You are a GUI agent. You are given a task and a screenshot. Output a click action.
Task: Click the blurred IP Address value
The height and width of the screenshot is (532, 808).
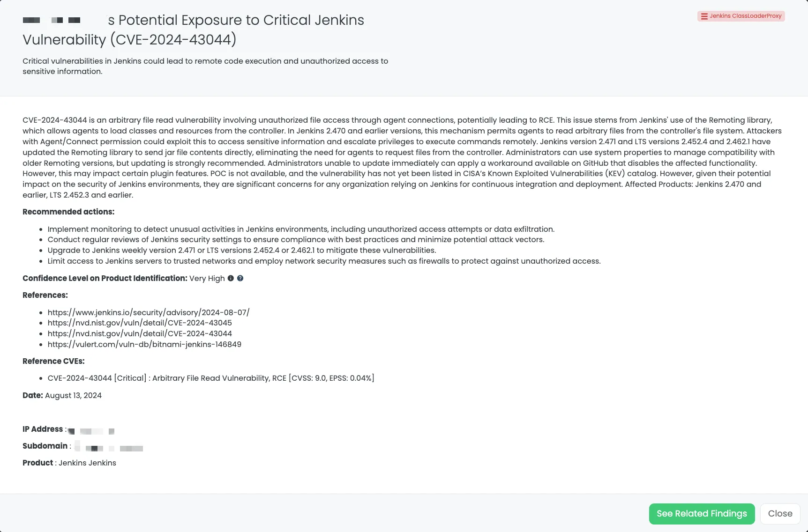pyautogui.click(x=92, y=430)
